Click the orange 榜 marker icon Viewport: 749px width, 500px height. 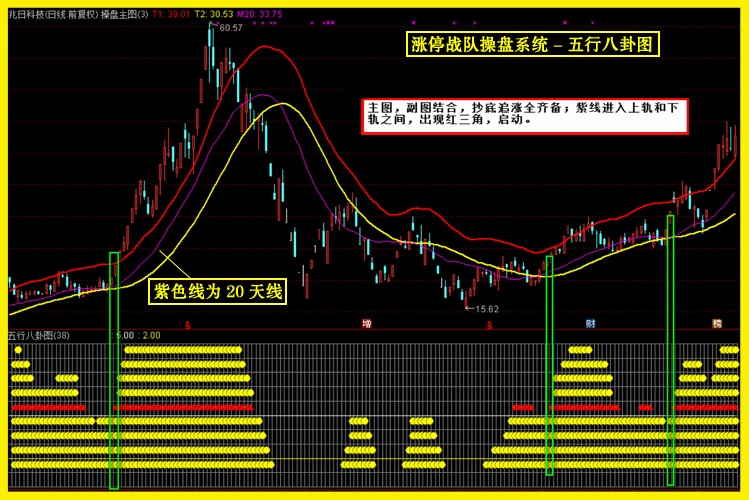tap(717, 324)
